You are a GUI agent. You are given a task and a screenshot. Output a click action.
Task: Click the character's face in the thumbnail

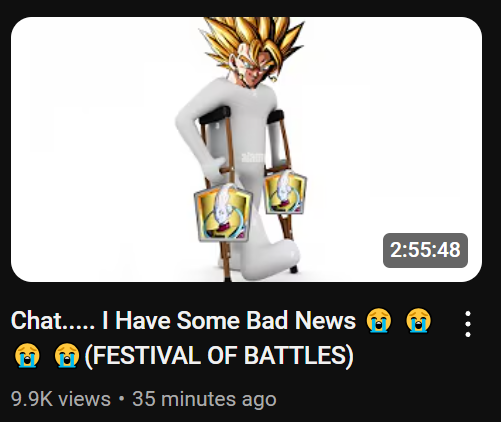pyautogui.click(x=258, y=72)
